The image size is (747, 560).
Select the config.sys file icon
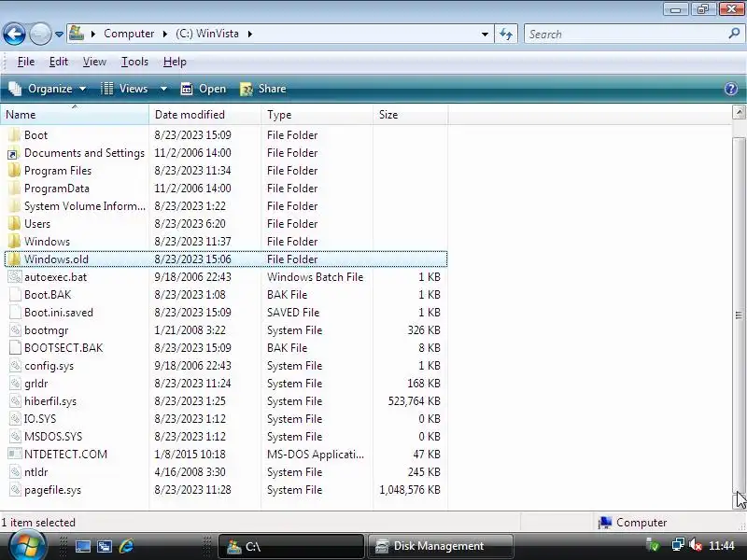coord(15,366)
